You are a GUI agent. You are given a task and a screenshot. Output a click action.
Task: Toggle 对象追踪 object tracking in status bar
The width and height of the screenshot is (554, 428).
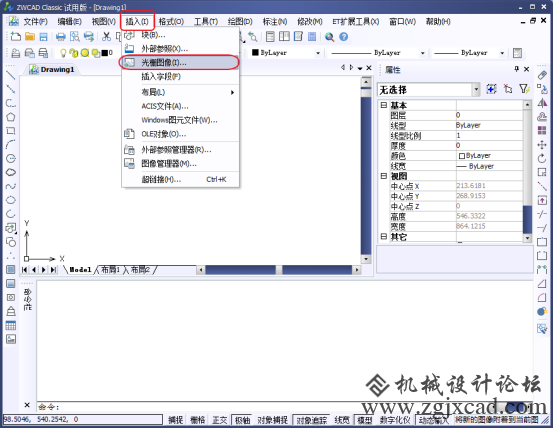(311, 420)
